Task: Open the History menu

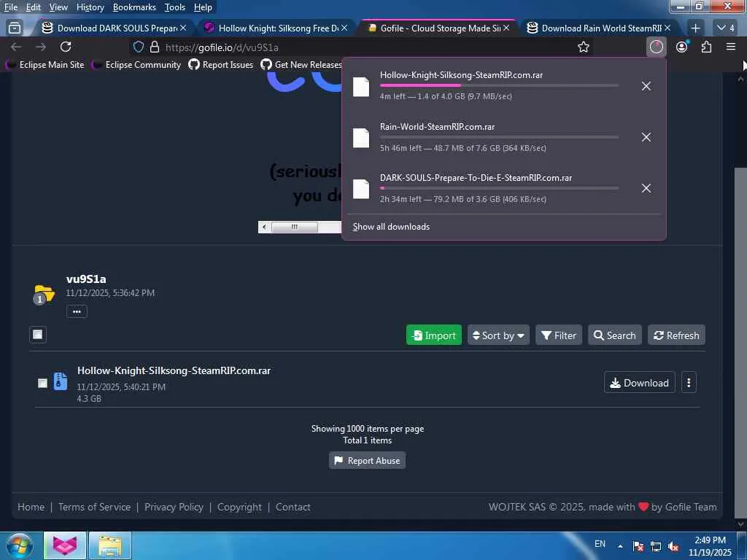Action: click(90, 7)
